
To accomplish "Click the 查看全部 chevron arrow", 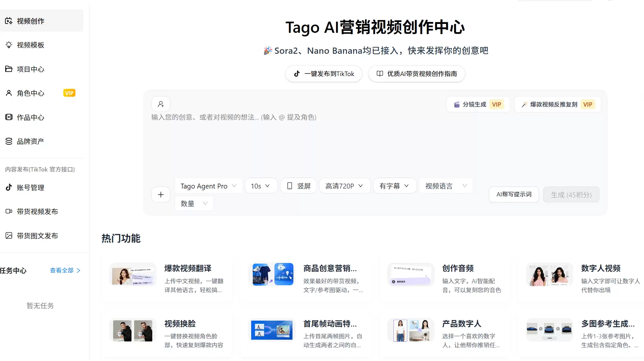I will pos(79,271).
